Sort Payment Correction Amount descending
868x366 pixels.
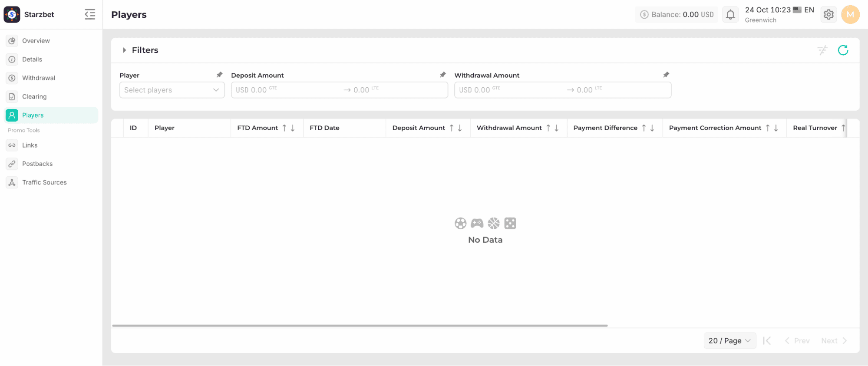pos(776,128)
